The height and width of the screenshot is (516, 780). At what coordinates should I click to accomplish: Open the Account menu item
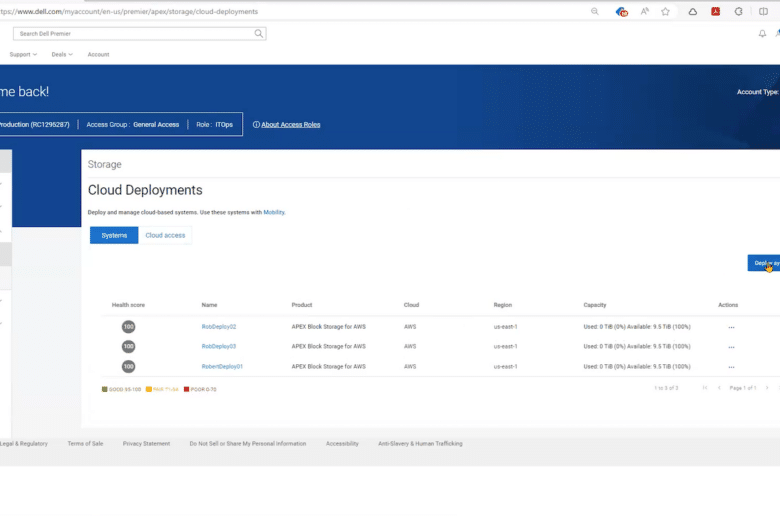pos(98,54)
